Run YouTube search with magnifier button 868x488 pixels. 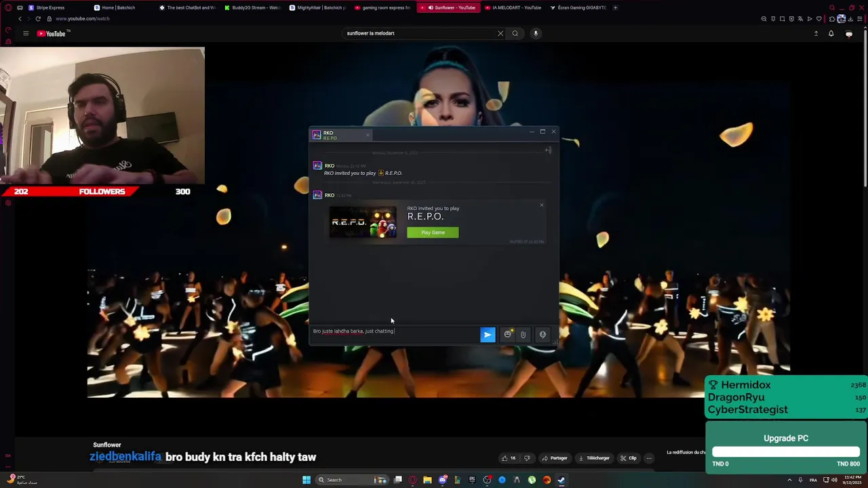coord(515,33)
